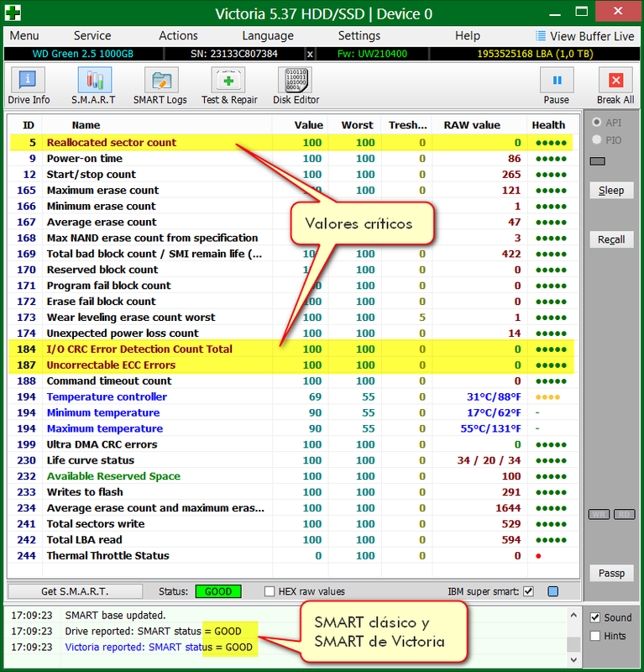Click the grey indicator box under PIO
644x672 pixels.
[x=597, y=161]
